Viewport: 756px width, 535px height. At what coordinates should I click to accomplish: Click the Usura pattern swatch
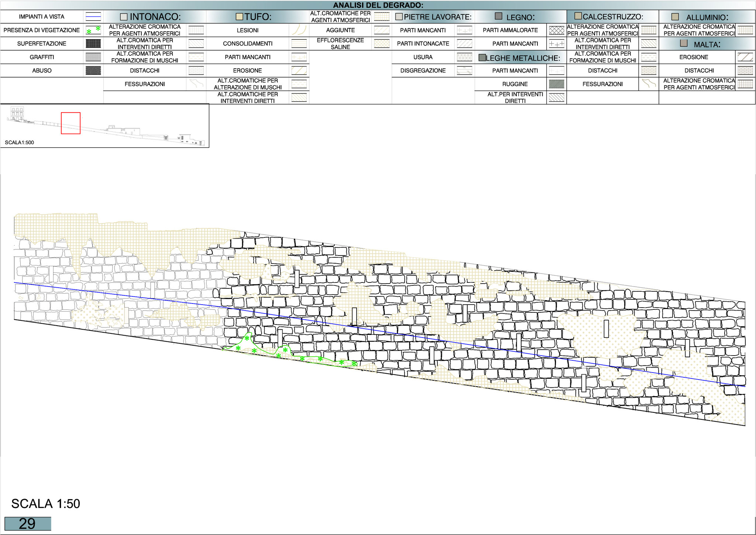(x=464, y=57)
